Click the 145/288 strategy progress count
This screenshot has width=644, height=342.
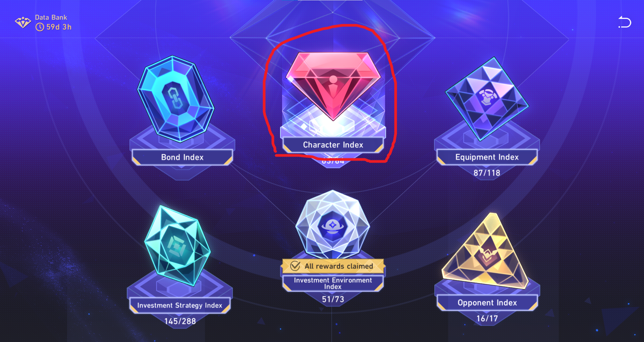coord(180,321)
